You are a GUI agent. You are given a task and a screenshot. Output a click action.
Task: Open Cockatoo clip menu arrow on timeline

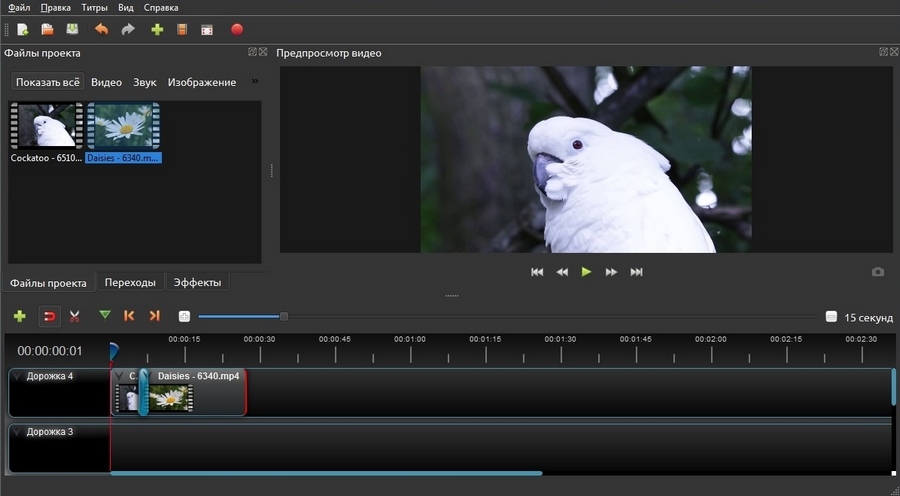pyautogui.click(x=119, y=376)
